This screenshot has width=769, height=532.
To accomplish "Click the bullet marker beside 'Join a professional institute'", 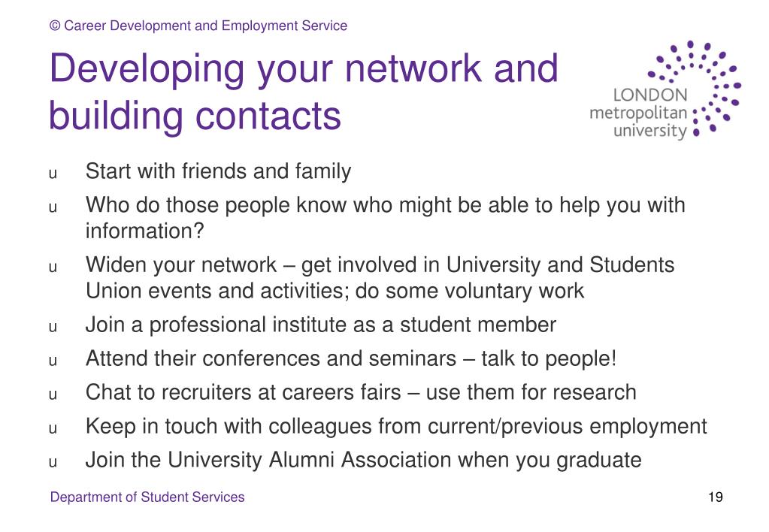I will click(53, 327).
